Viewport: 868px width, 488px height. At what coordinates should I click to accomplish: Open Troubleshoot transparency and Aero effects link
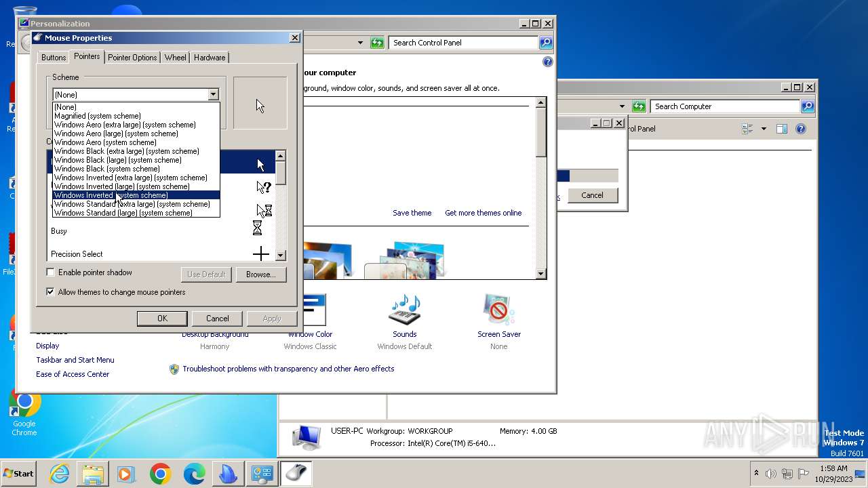pos(288,369)
